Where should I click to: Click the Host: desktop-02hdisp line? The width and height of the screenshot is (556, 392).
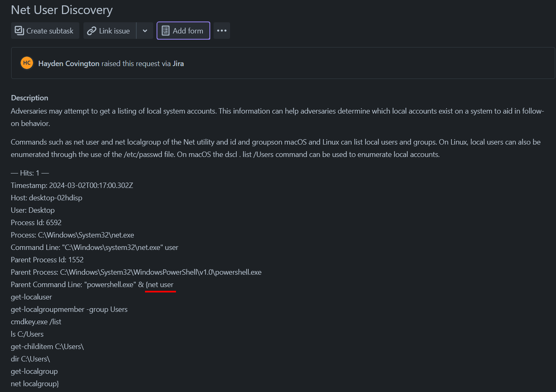point(46,198)
